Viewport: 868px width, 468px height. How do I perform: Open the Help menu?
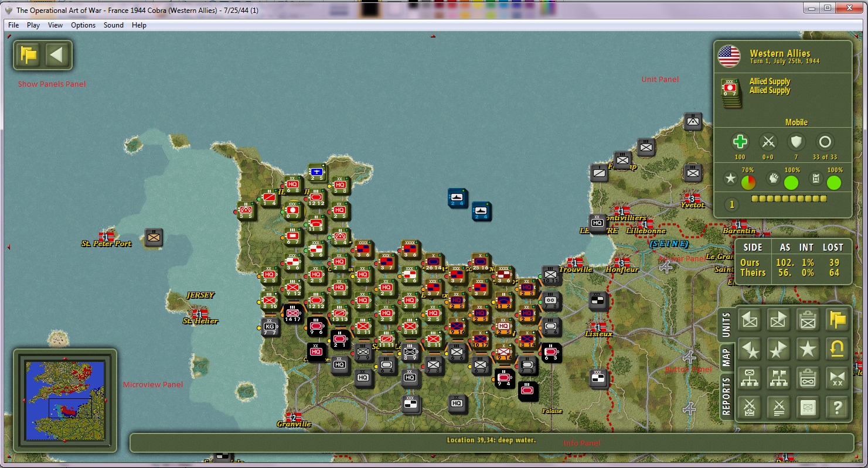(139, 25)
